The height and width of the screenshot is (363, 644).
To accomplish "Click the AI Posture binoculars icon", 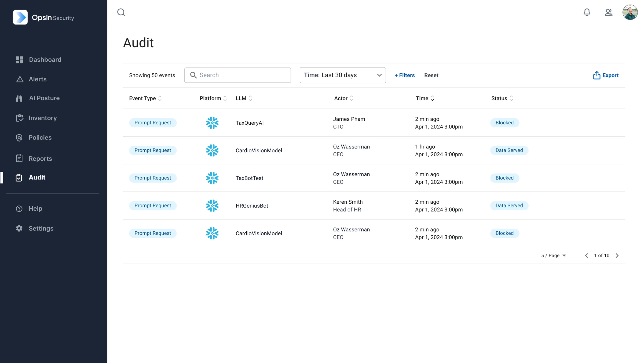I will [19, 98].
